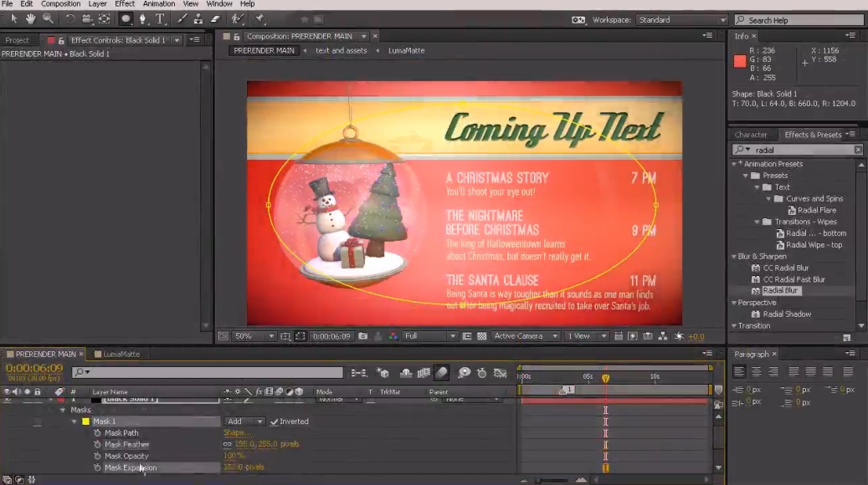Toggle Frame Blending enable switch in timeline
Viewport: 868px width, 485px height.
[424, 373]
